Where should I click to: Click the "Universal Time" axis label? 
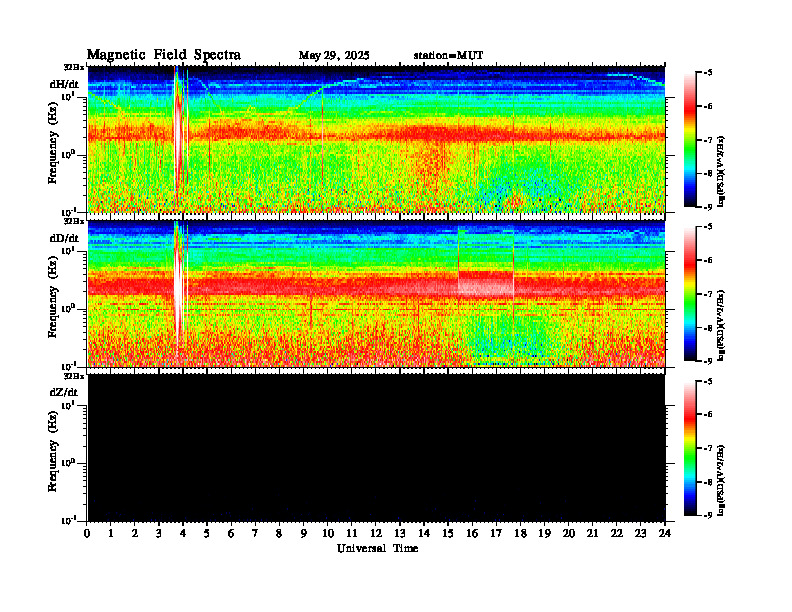377,548
